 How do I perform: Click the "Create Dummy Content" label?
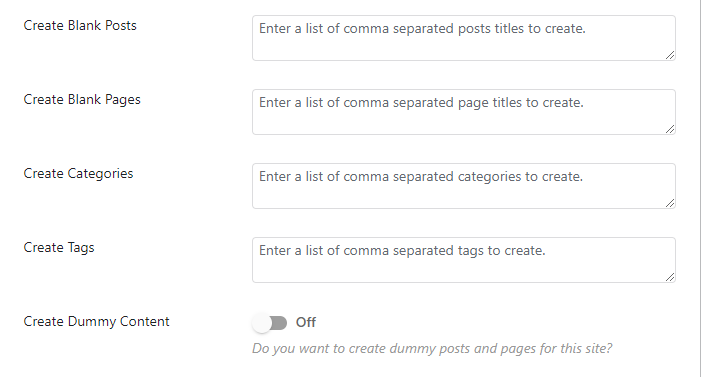pyautogui.click(x=97, y=322)
